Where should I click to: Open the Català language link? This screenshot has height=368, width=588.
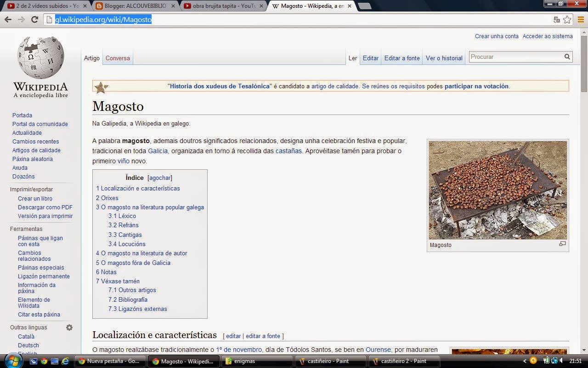(26, 337)
